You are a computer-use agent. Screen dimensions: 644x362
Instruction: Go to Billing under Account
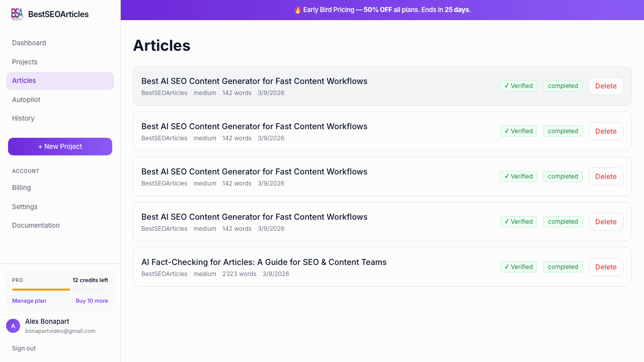pos(21,188)
